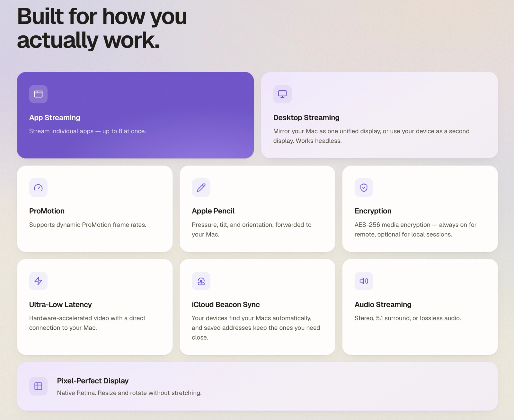Viewport: 514px width, 420px height.
Task: Click the iCloud Beacon Sync title
Action: [x=226, y=305]
